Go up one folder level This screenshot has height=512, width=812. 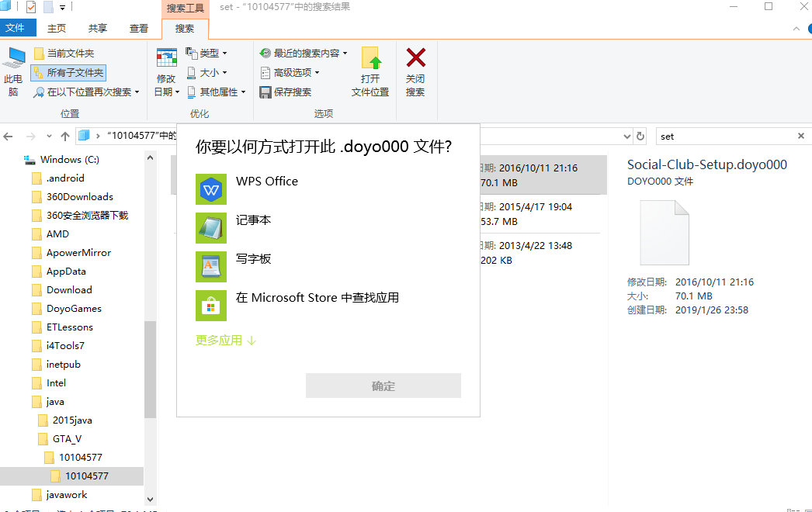pyautogui.click(x=65, y=137)
